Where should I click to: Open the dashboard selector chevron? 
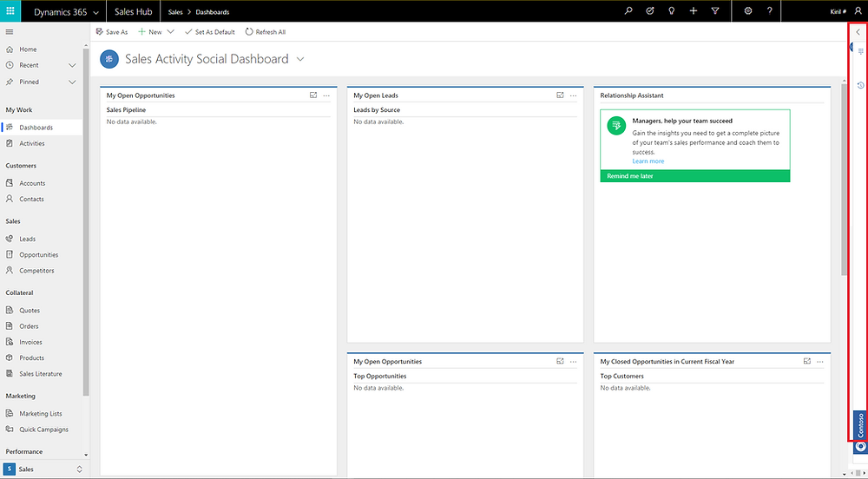point(300,59)
